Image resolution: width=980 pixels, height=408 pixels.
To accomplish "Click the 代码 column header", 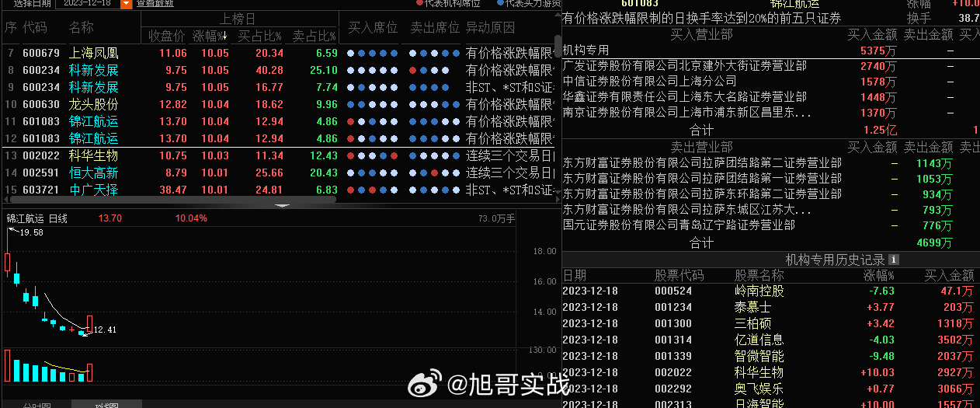I will [34, 28].
